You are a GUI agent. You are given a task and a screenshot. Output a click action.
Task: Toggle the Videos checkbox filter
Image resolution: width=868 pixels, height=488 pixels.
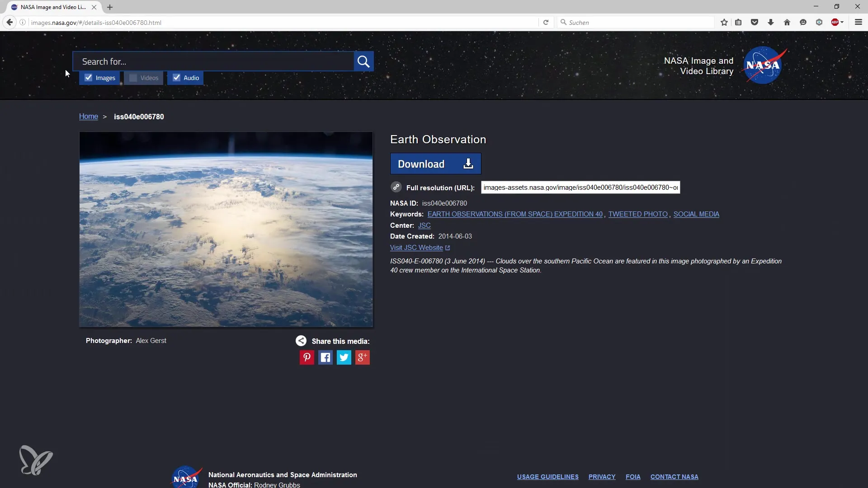pos(132,77)
